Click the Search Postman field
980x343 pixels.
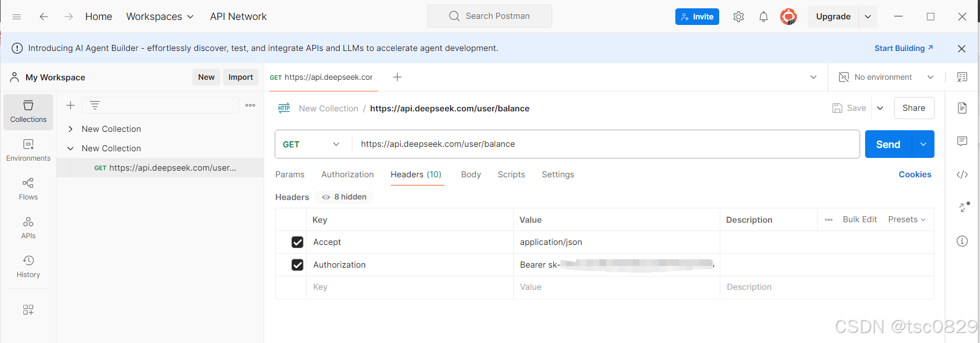pyautogui.click(x=489, y=16)
